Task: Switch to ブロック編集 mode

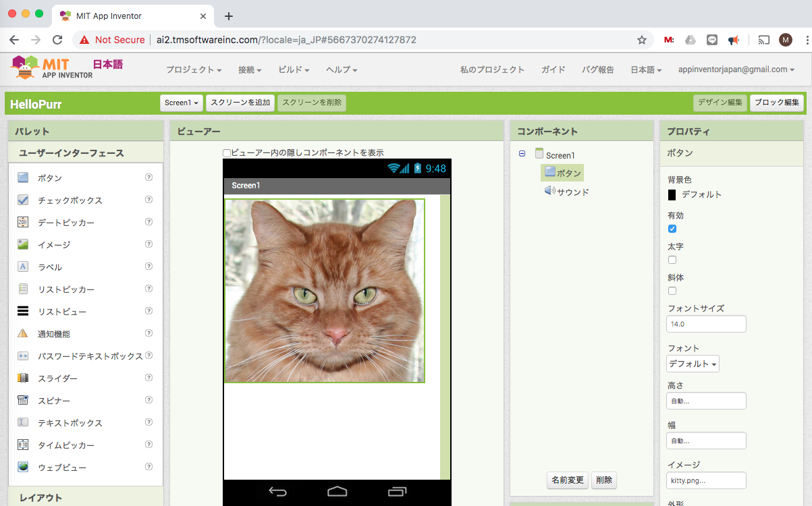Action: coord(776,103)
